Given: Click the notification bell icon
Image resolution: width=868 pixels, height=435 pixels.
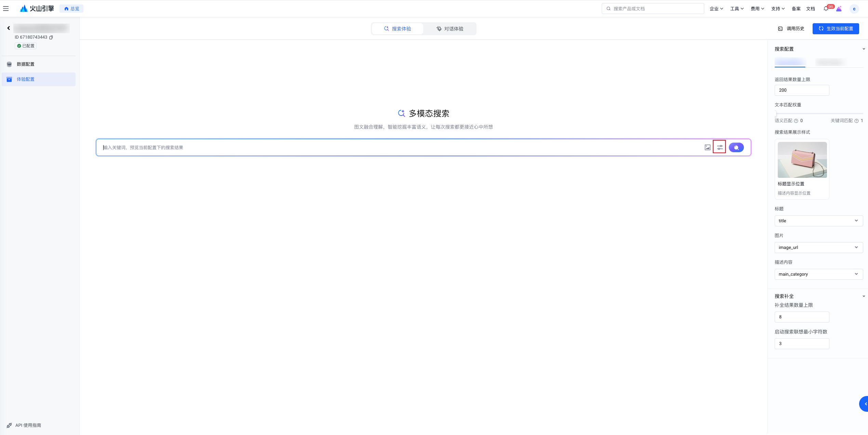Looking at the screenshot, I should [826, 9].
